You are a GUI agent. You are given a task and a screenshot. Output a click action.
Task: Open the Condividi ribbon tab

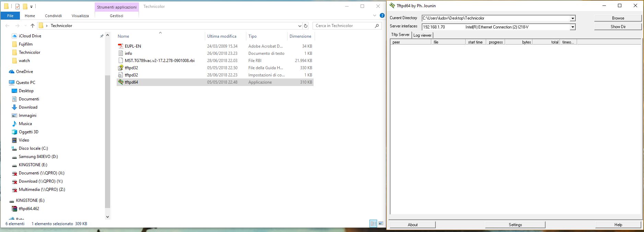pyautogui.click(x=54, y=16)
